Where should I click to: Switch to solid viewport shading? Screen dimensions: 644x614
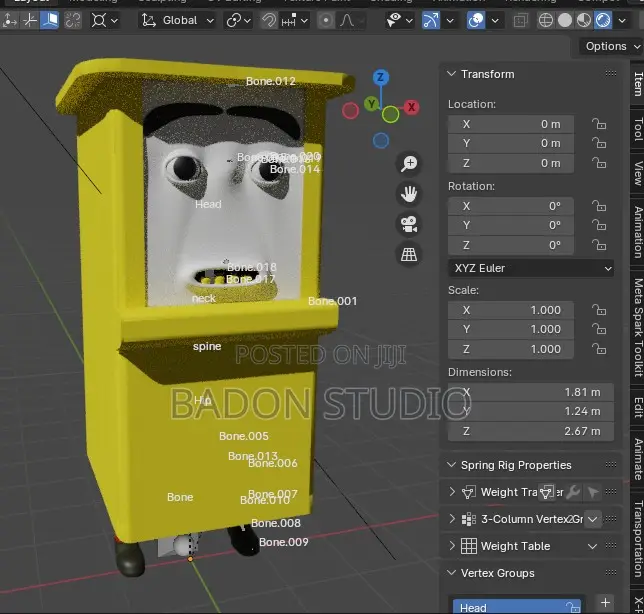click(x=565, y=21)
